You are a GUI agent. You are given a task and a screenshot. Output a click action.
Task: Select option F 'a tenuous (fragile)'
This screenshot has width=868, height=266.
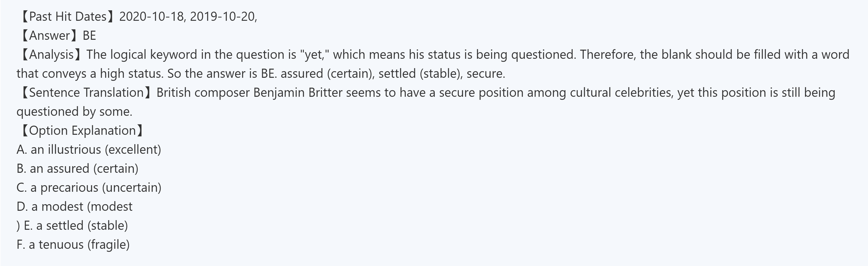click(x=73, y=244)
